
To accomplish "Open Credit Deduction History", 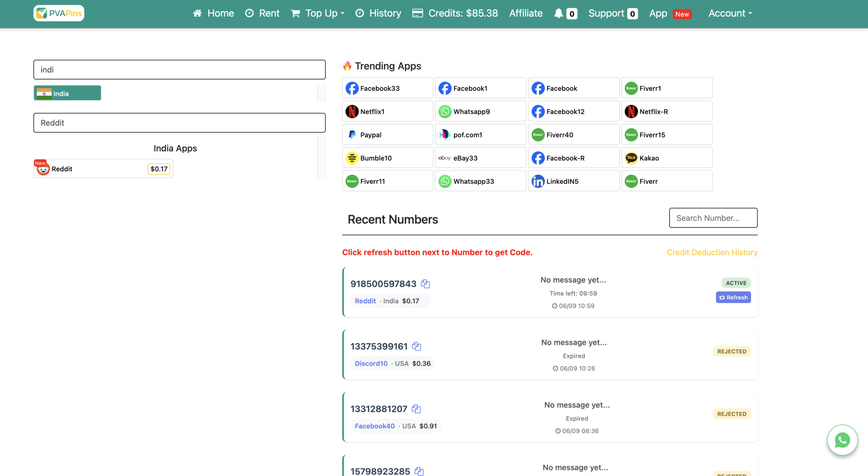I will 712,252.
